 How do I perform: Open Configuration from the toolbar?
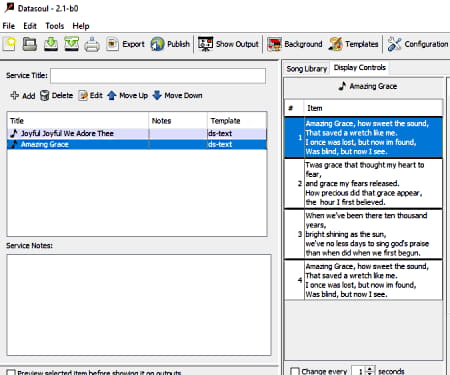pyautogui.click(x=418, y=44)
